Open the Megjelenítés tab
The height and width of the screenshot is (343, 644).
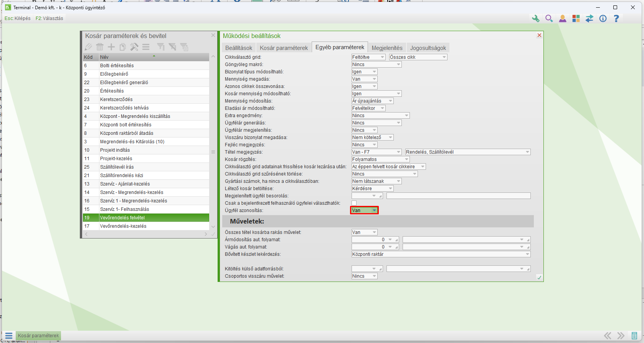click(387, 48)
